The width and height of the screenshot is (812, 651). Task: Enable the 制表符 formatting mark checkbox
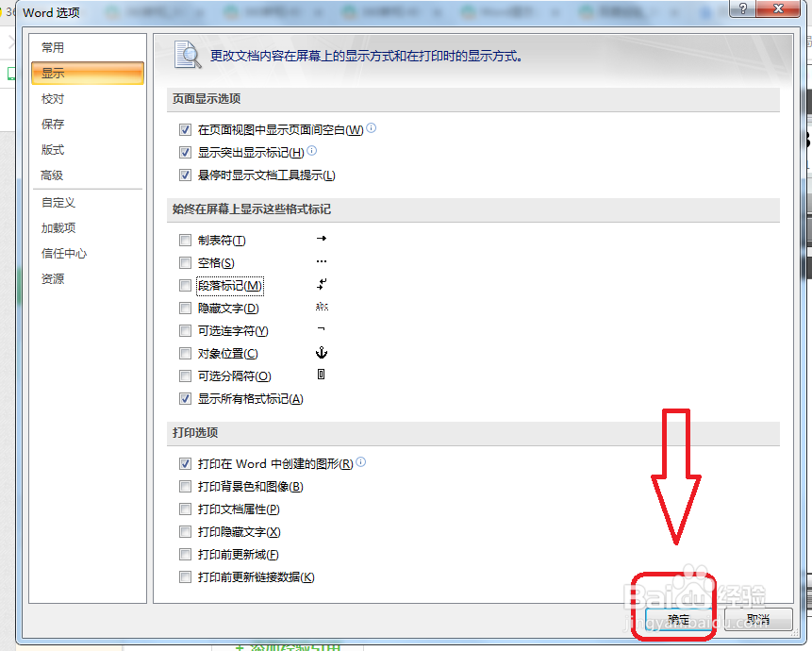tap(185, 240)
